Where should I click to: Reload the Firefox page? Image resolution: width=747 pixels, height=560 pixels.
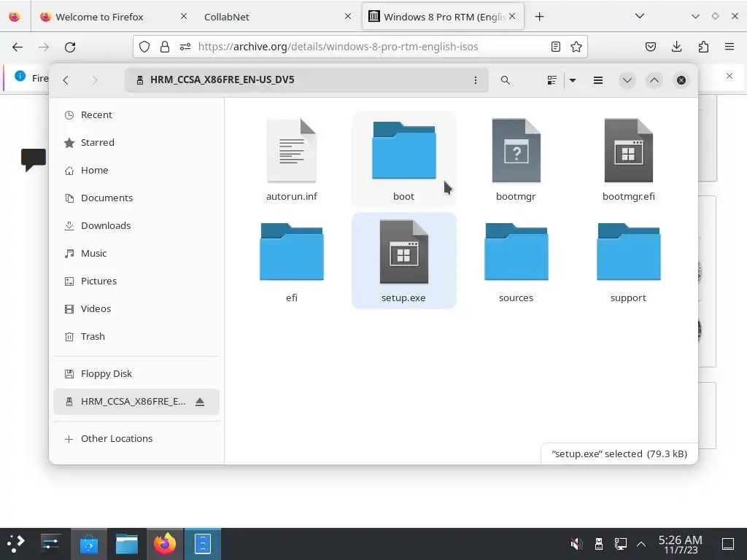click(70, 47)
